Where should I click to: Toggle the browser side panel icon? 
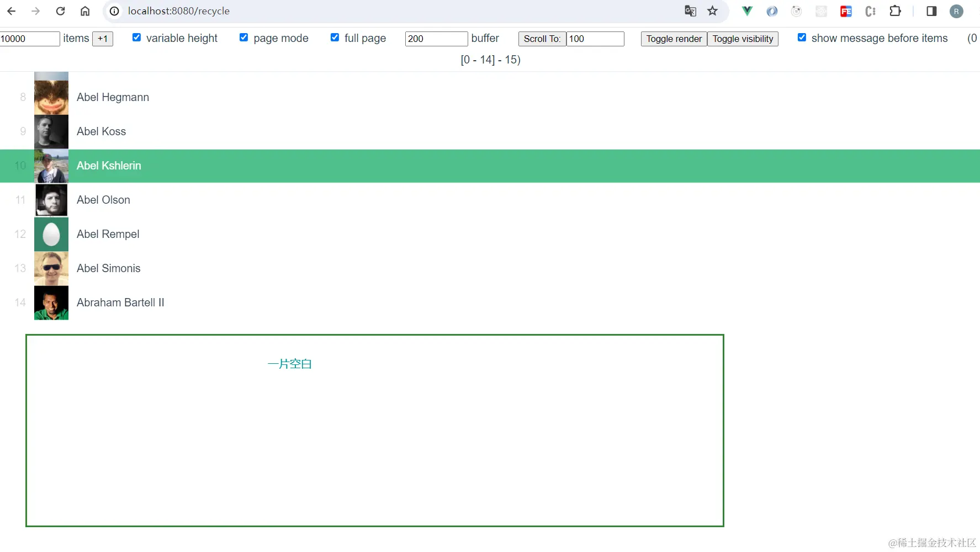coord(931,11)
